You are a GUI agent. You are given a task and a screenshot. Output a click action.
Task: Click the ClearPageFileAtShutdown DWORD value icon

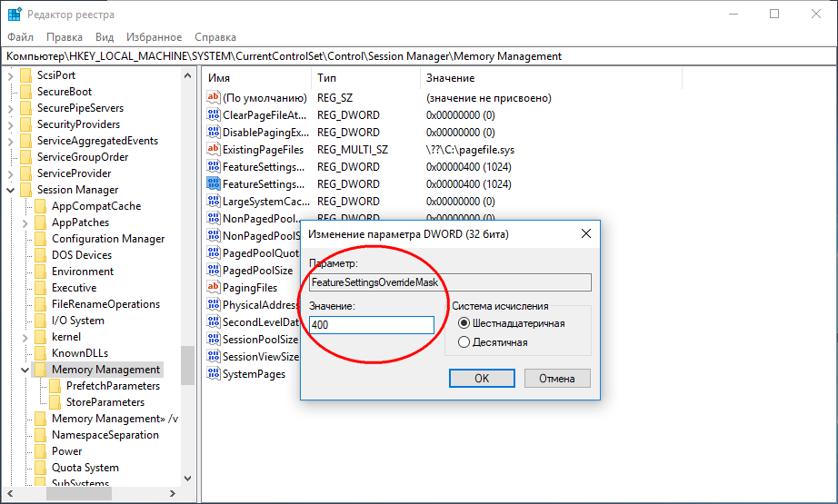point(214,115)
